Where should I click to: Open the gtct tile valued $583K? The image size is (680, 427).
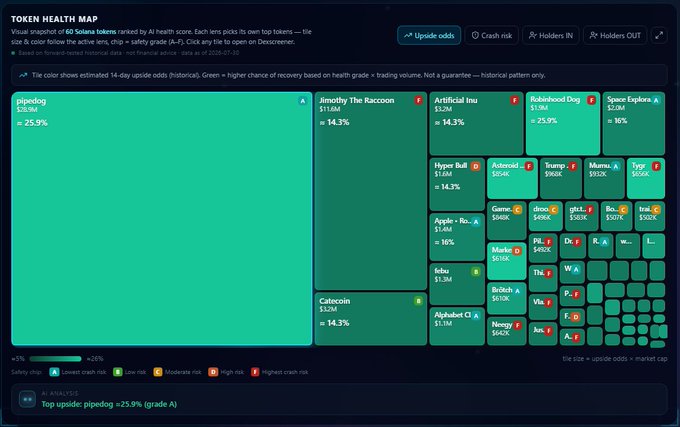click(x=582, y=216)
